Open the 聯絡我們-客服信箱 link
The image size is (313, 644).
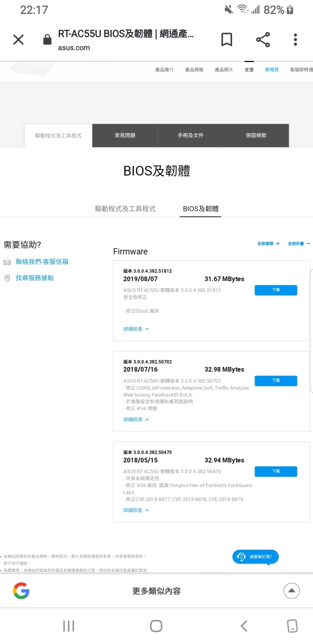(42, 262)
